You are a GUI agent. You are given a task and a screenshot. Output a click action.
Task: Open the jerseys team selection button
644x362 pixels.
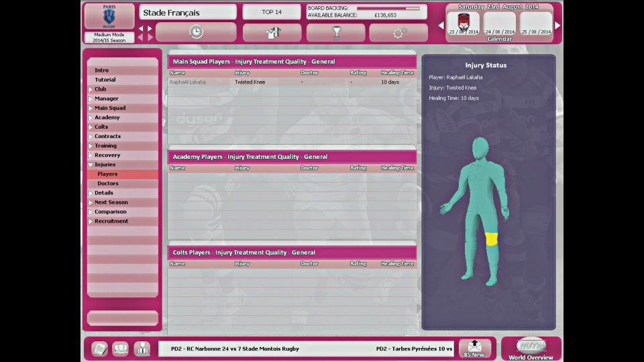272,32
